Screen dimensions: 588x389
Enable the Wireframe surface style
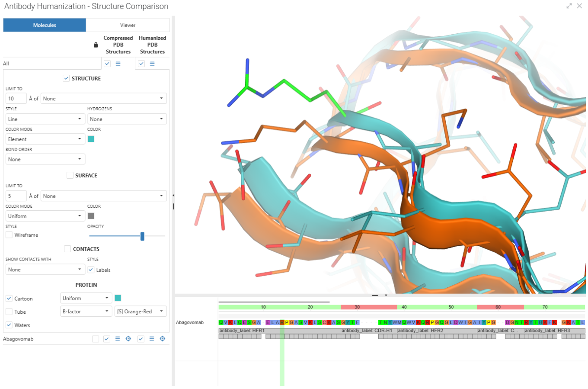click(x=9, y=235)
